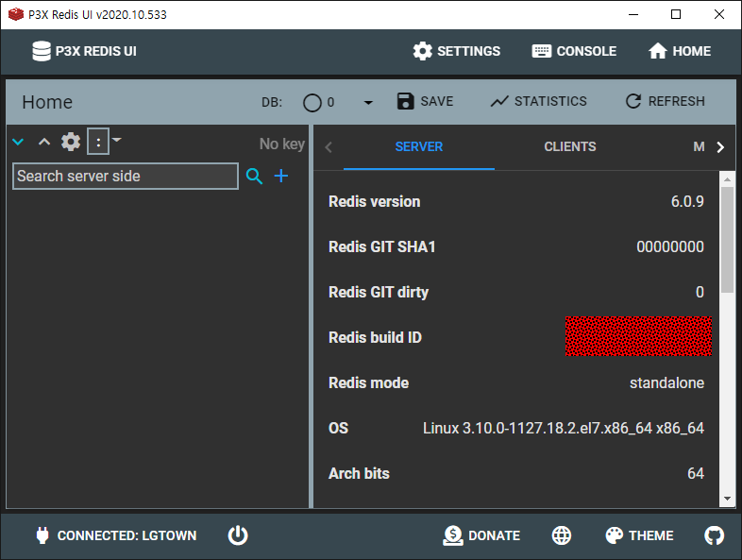Select the partially visible M tab
The width and height of the screenshot is (742, 560).
pyautogui.click(x=699, y=146)
